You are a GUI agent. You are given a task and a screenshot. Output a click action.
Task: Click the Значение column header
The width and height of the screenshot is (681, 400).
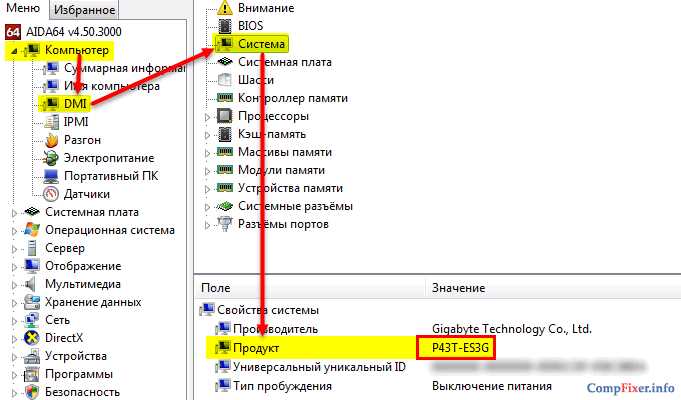click(553, 288)
